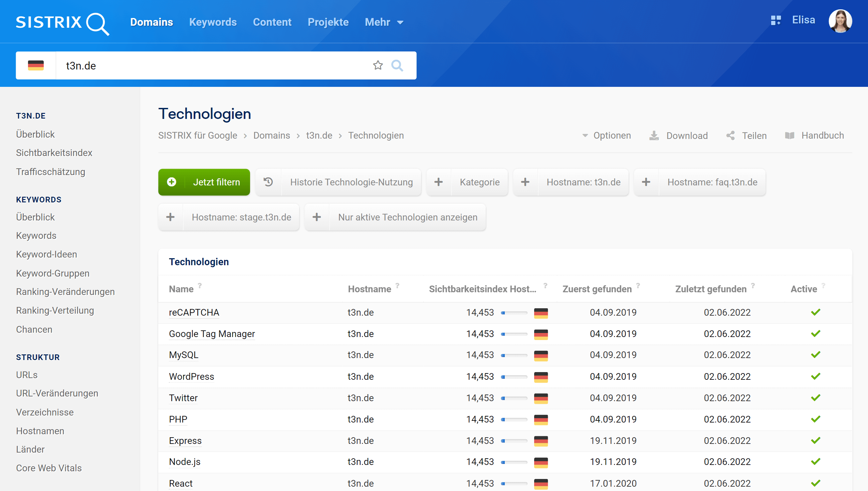Image resolution: width=868 pixels, height=491 pixels.
Task: Click the visibility bar in reCAPTCHA row
Action: click(x=514, y=313)
